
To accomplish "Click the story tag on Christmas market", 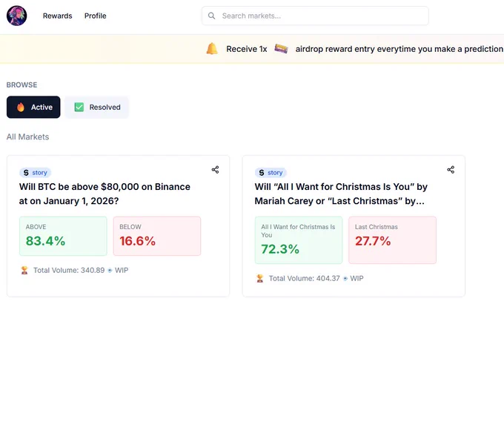I will 271,173.
